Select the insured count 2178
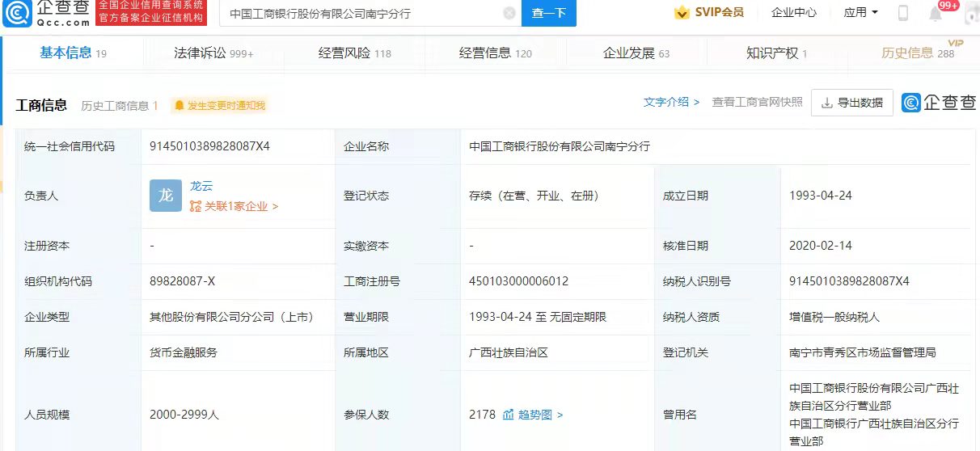The image size is (980, 451). tap(482, 415)
